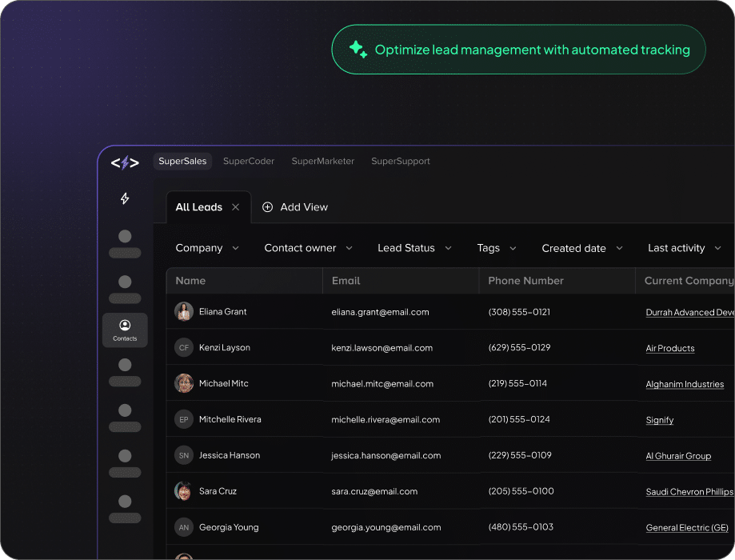Click the sparkle icon in the green banner
Image resolution: width=735 pixels, height=560 pixels.
[x=358, y=50]
